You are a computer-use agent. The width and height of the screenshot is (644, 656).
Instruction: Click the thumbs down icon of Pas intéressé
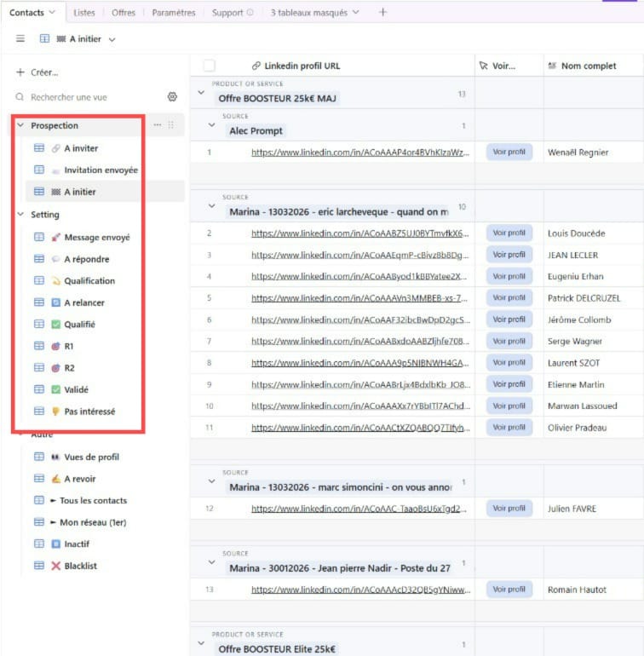pos(55,411)
